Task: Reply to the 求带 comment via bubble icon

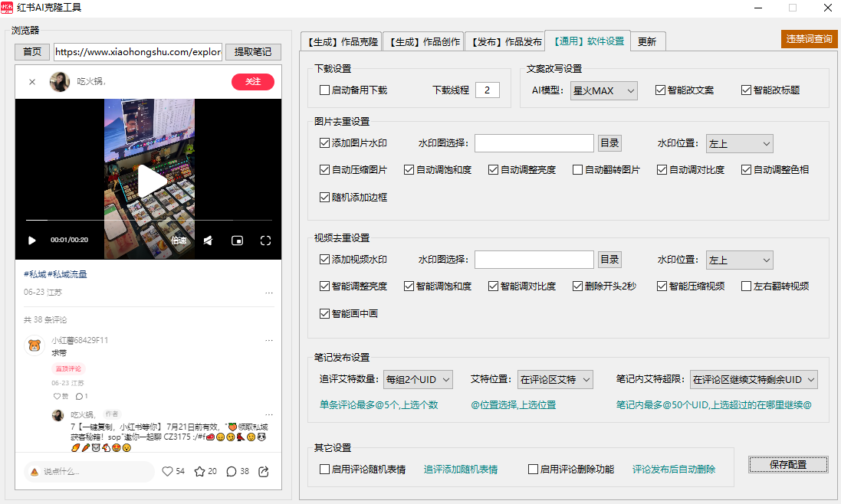Action: pyautogui.click(x=79, y=396)
